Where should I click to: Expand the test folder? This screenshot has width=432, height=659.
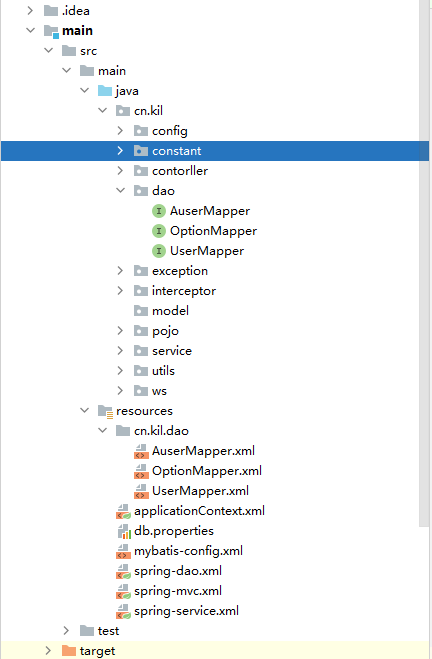[x=66, y=630]
